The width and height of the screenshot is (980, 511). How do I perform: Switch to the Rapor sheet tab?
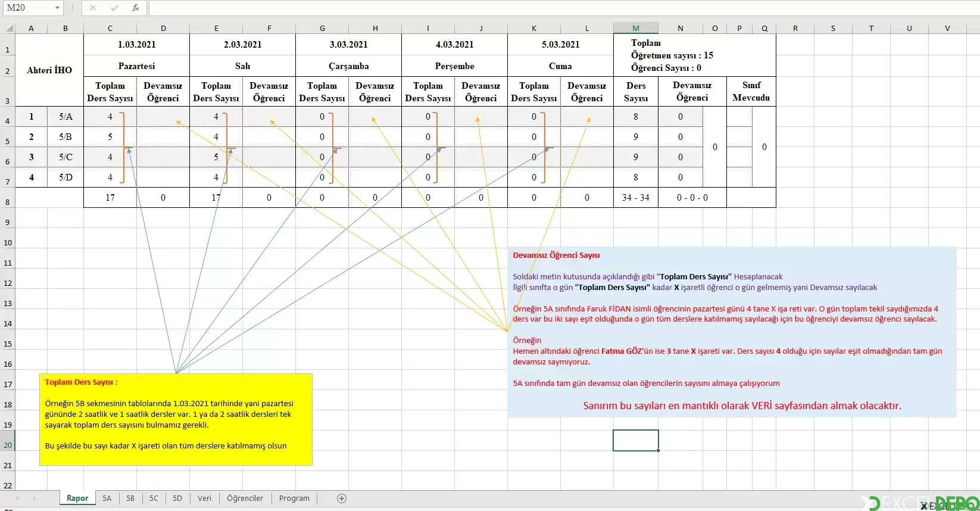click(x=77, y=498)
